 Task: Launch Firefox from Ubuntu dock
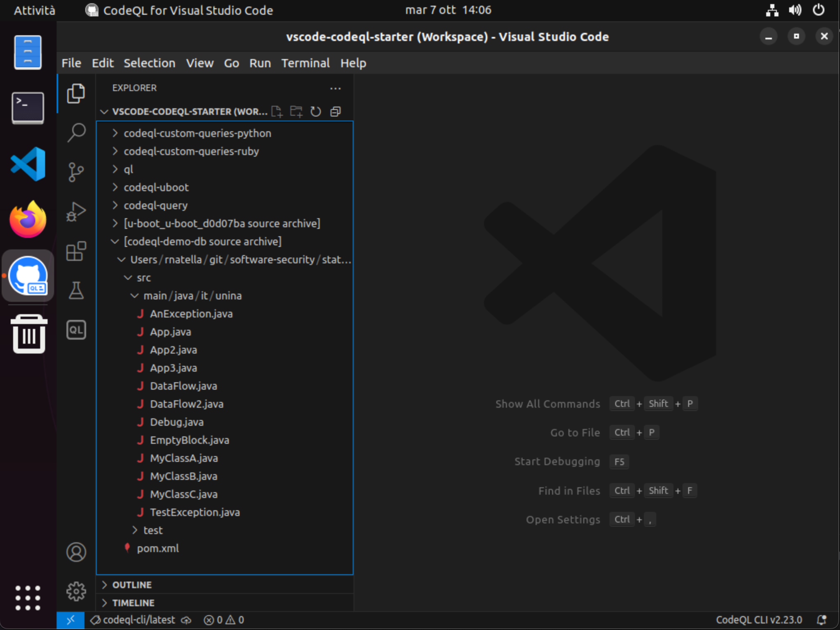28,220
